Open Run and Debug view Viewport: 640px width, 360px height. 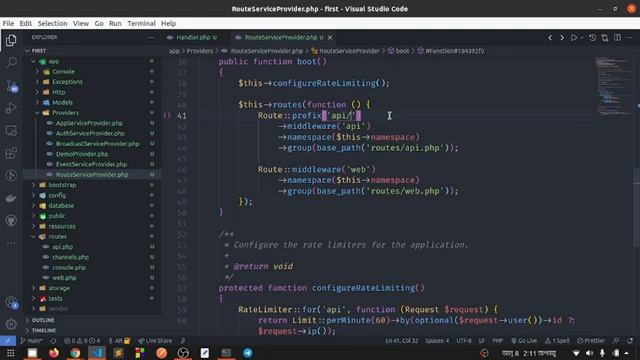[11, 108]
